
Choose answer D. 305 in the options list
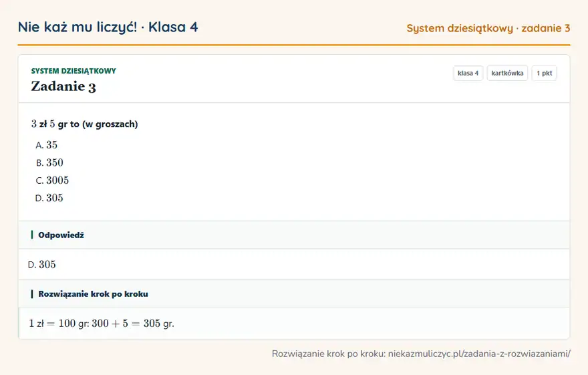pyautogui.click(x=49, y=198)
